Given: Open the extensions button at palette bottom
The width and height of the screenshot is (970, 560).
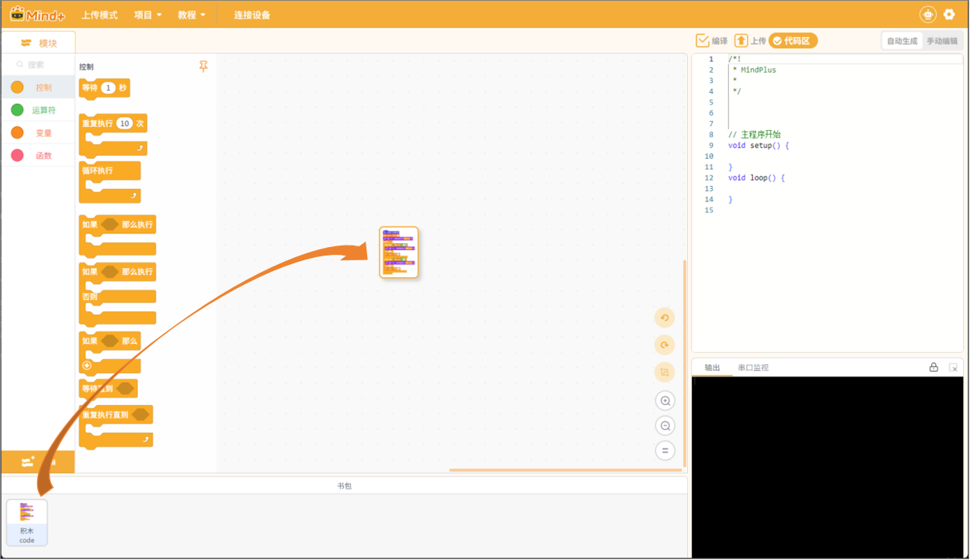Looking at the screenshot, I should pos(38,462).
